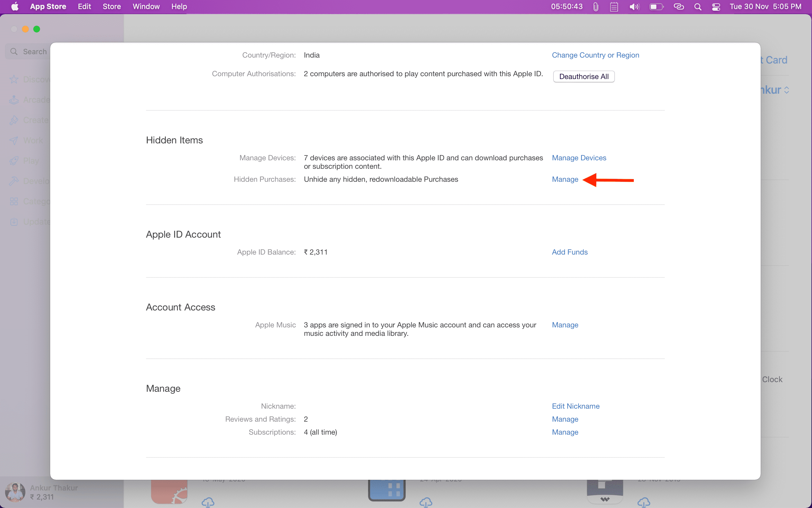This screenshot has height=508, width=812.
Task: Click the orange minimize window button
Action: tap(25, 29)
